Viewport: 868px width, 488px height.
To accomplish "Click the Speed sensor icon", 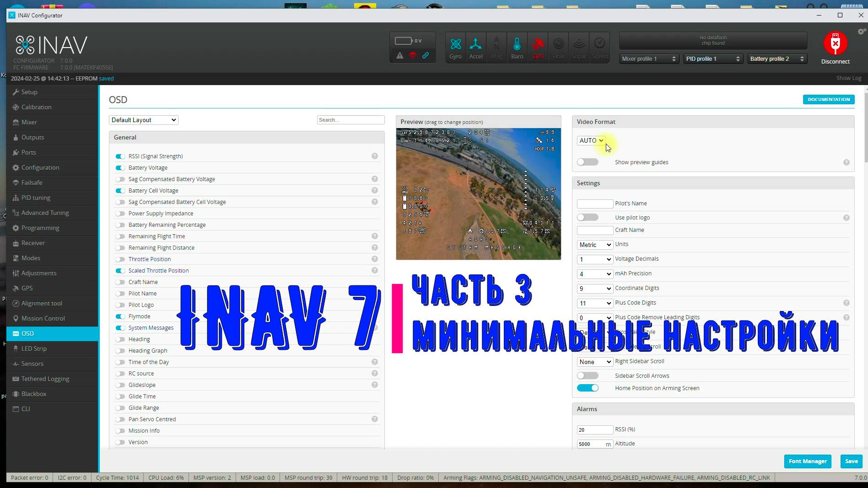I will tap(599, 48).
